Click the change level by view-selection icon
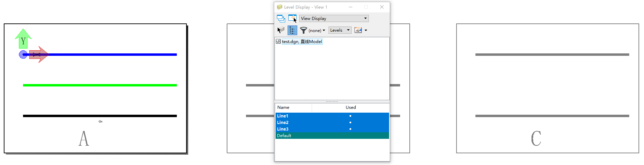The height and width of the screenshot is (165, 644). 292,18
